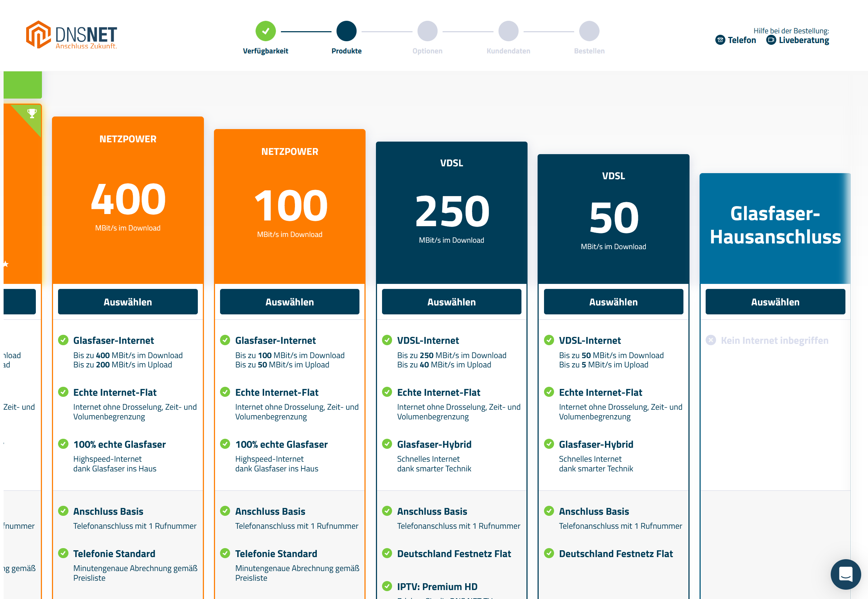Click check icon beside Glasfaser-Hybrid in VDSL 50

549,444
